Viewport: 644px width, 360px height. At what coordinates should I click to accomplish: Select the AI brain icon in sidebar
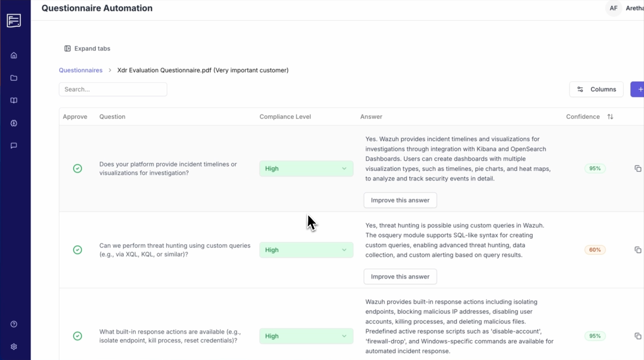(x=14, y=123)
